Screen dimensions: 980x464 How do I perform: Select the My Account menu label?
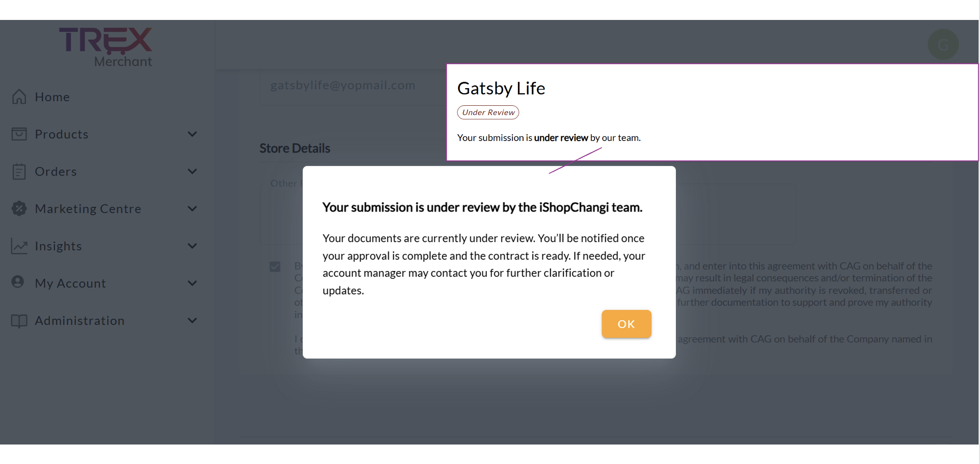click(x=71, y=283)
